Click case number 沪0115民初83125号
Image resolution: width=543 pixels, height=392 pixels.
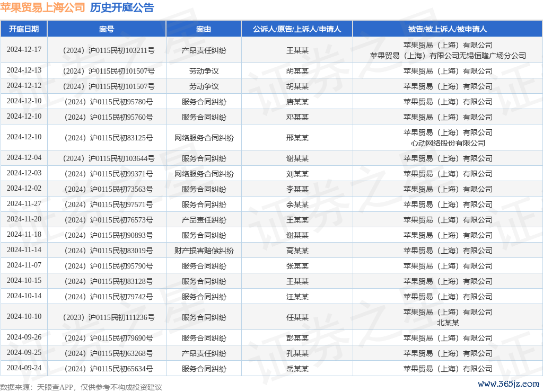point(109,138)
